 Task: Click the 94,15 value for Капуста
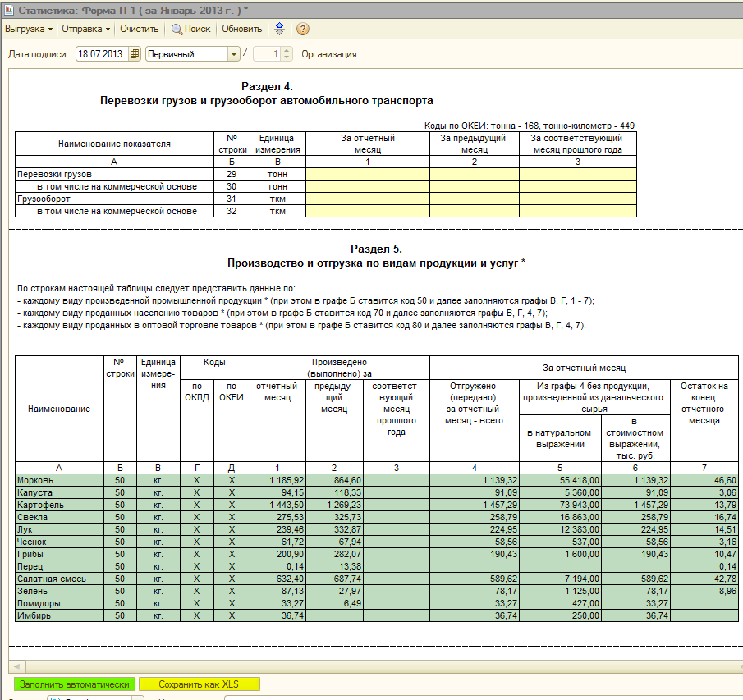(277, 492)
